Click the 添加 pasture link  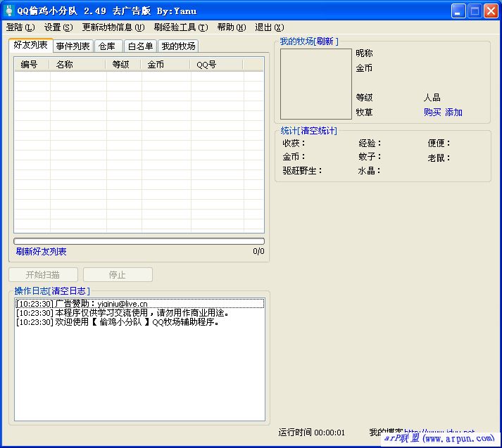[453, 113]
